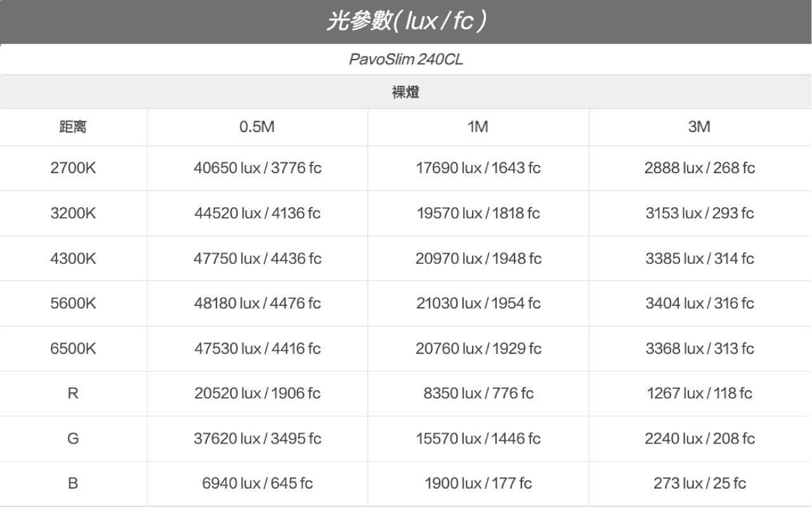Select the 3M column header

pyautogui.click(x=699, y=128)
